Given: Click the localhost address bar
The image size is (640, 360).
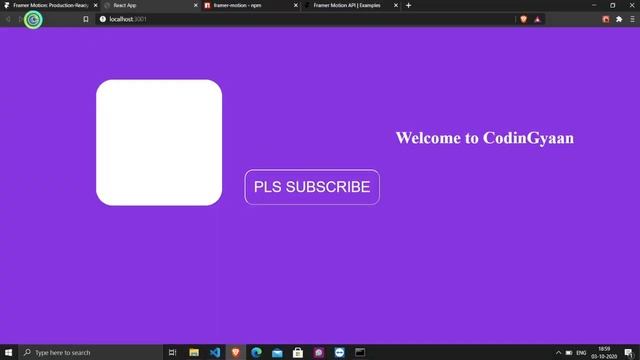Looking at the screenshot, I should [x=306, y=19].
